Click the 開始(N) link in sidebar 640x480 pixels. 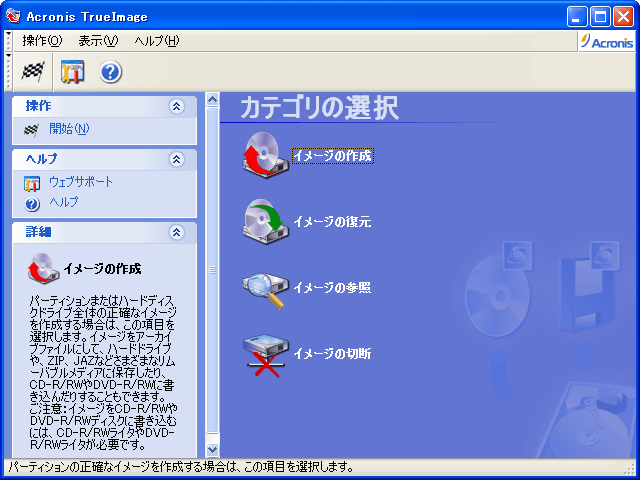(x=69, y=129)
